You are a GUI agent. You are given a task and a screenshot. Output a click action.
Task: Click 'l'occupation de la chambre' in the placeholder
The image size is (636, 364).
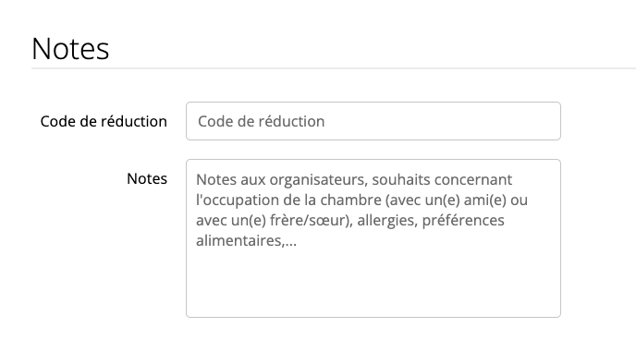pyautogui.click(x=288, y=200)
